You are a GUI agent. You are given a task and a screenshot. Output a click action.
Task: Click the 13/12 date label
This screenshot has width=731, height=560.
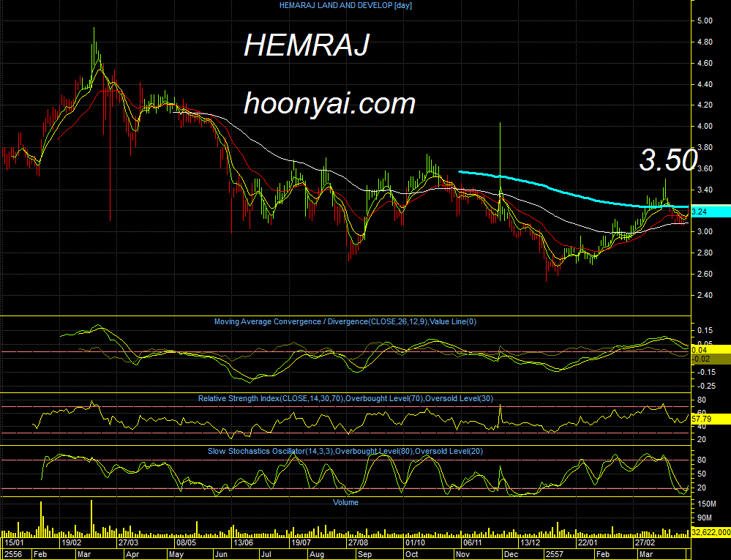530,542
